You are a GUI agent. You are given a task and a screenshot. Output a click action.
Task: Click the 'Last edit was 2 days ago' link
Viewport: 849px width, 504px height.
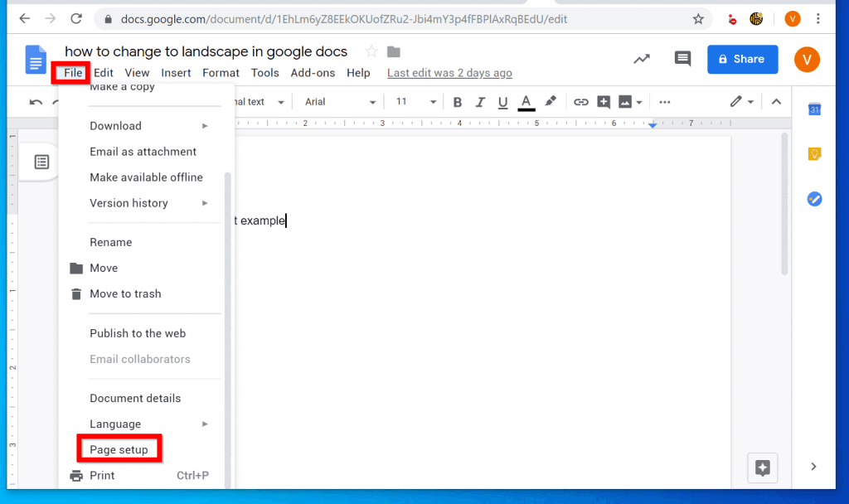pos(449,73)
